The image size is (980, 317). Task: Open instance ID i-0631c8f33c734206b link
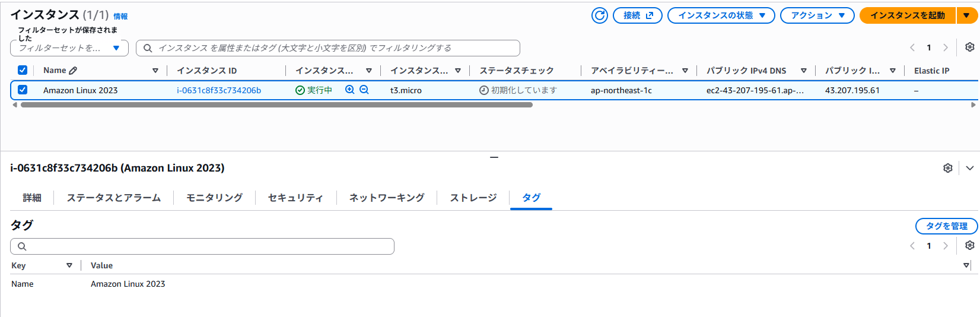[219, 90]
